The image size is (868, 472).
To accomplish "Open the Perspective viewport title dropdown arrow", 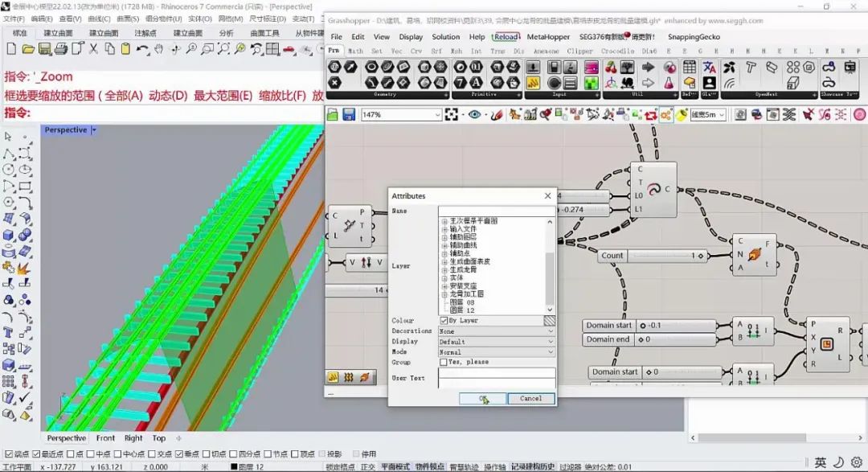I will point(94,130).
